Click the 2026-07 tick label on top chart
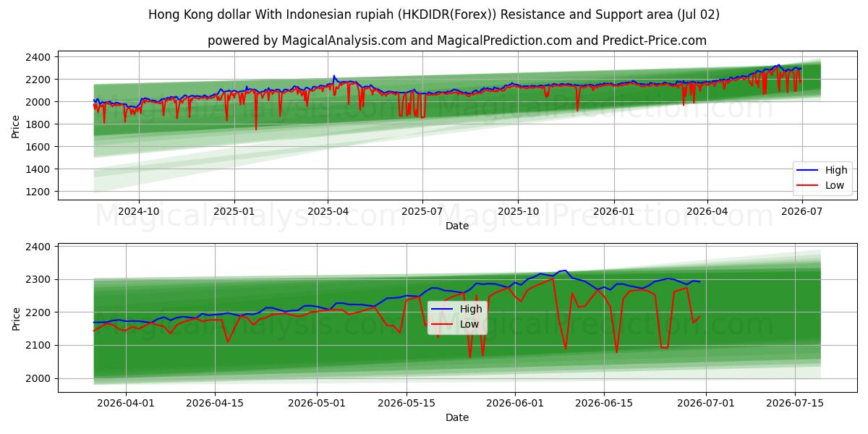The height and width of the screenshot is (434, 868). click(801, 212)
